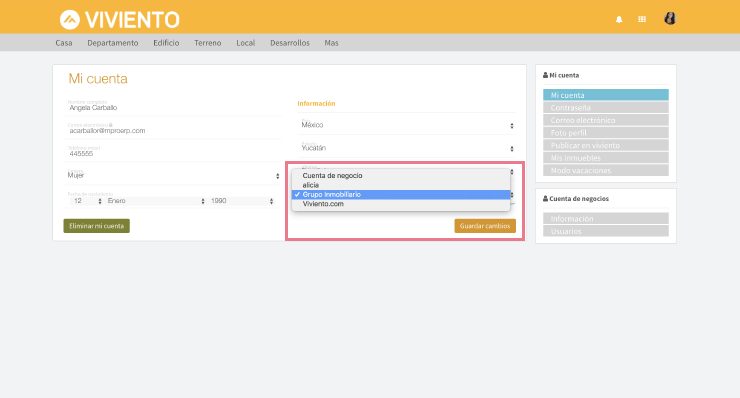Screen dimensions: 740x398
Task: Open the Contraseña sidebar section
Action: click(x=605, y=108)
